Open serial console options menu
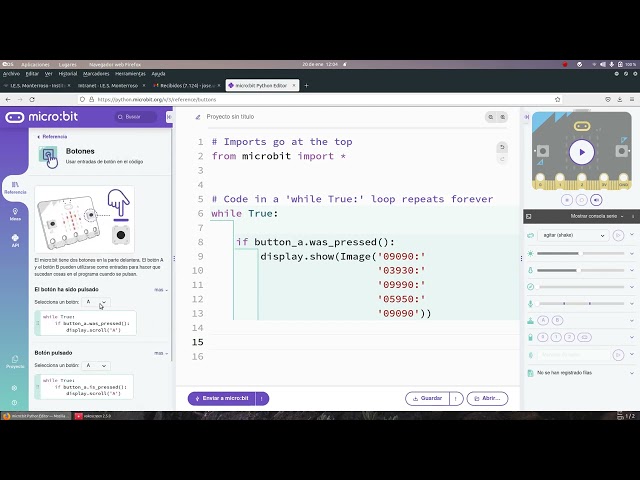The height and width of the screenshot is (480, 640). pos(633,216)
